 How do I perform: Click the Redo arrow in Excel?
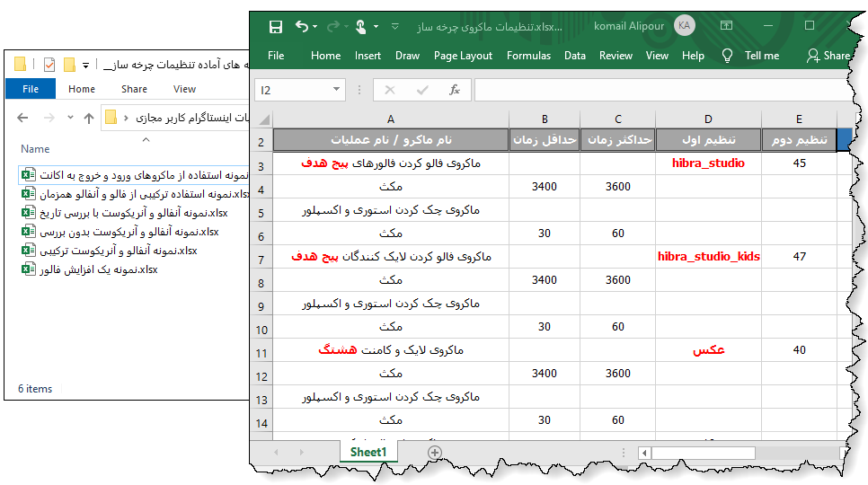tap(333, 26)
